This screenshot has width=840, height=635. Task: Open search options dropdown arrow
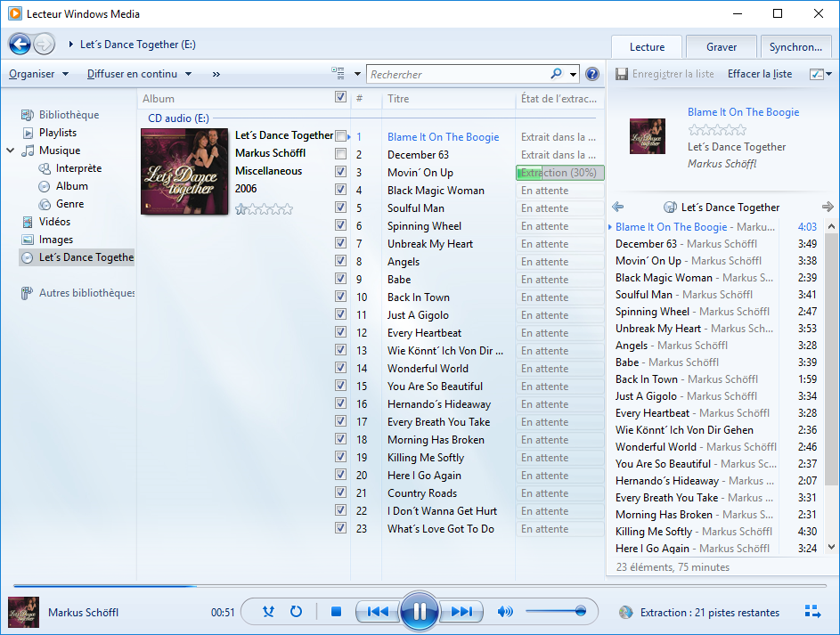[574, 74]
